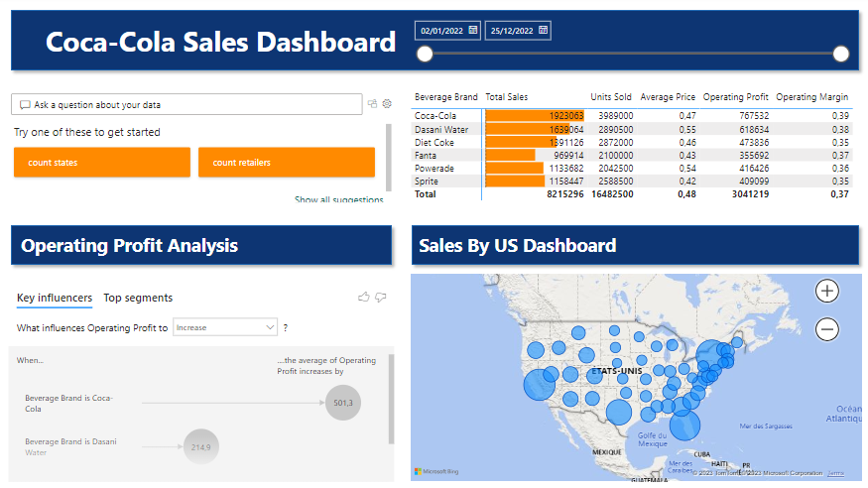Select the Key influencers tab
This screenshot has width=868, height=488.
pos(55,298)
